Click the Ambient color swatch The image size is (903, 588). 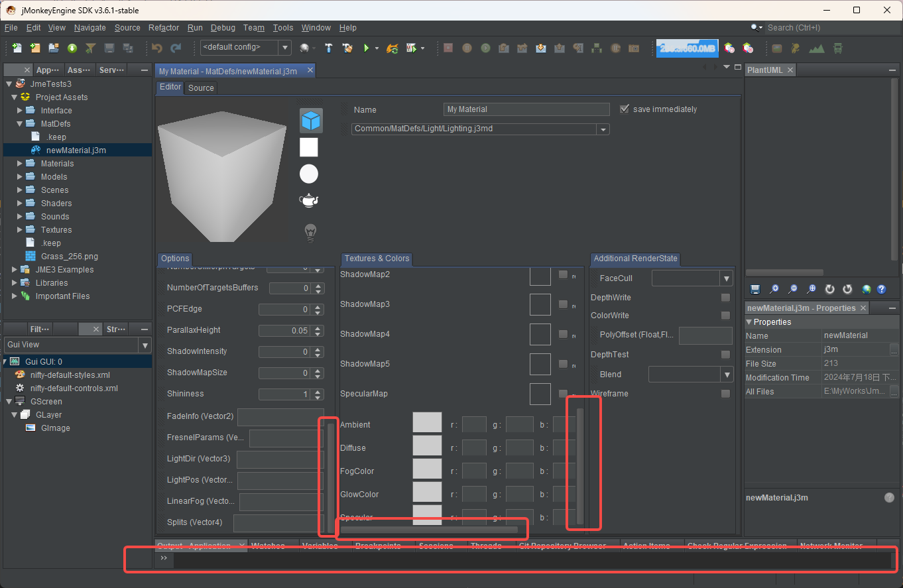(x=427, y=422)
